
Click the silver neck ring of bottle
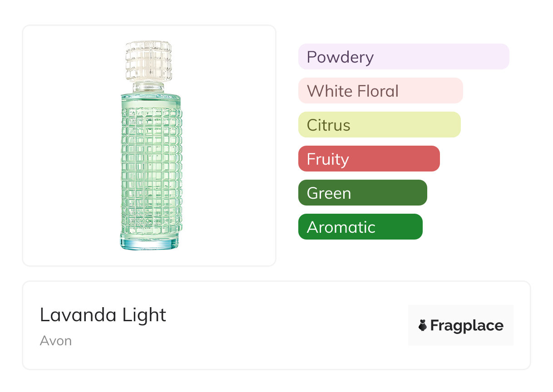pyautogui.click(x=150, y=87)
